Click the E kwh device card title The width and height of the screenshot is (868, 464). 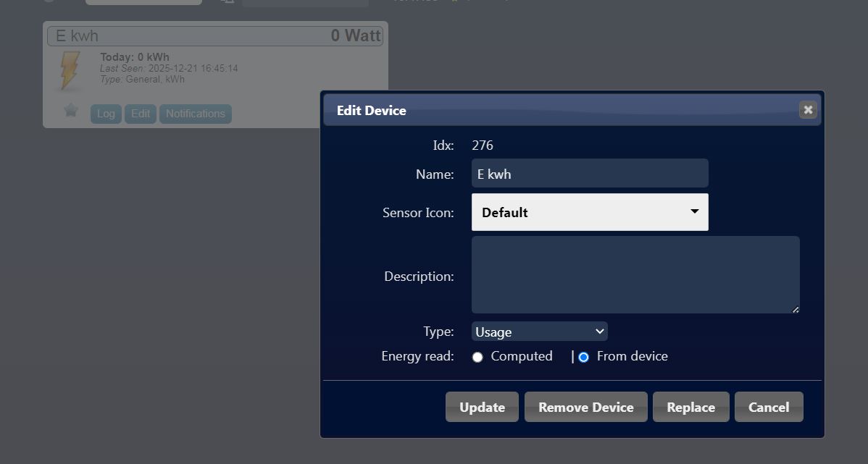tap(78, 35)
